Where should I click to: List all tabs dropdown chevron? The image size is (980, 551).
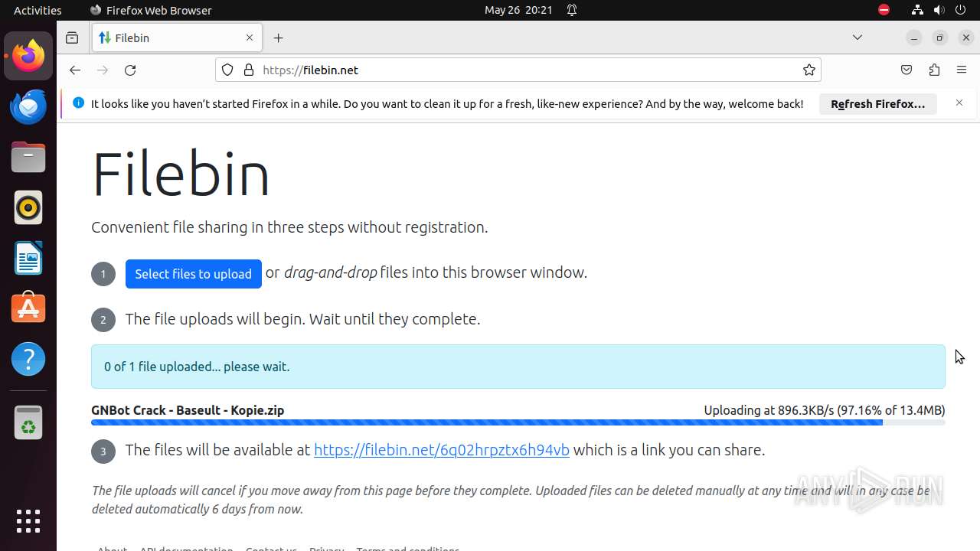coord(857,37)
